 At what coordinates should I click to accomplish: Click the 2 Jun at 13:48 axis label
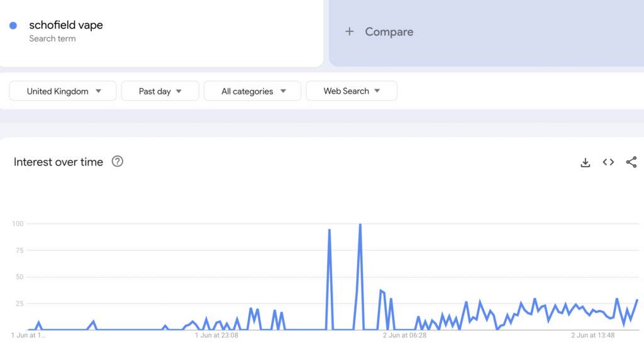(x=593, y=335)
